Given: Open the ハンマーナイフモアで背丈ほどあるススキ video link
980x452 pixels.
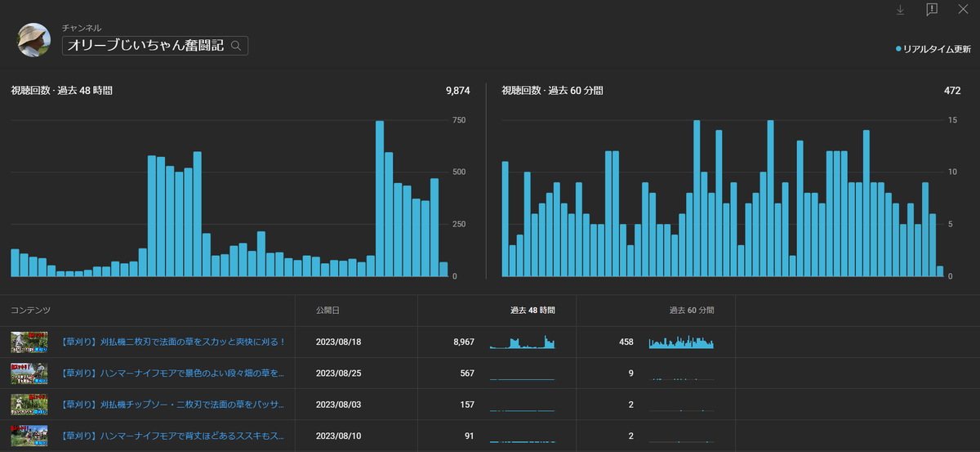Looking at the screenshot, I should pyautogui.click(x=173, y=436).
